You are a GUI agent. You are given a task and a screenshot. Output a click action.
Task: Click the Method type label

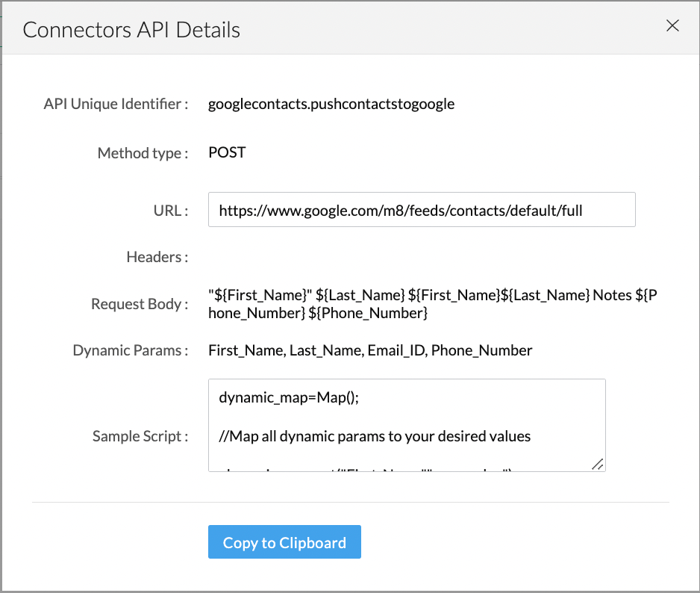tap(143, 153)
